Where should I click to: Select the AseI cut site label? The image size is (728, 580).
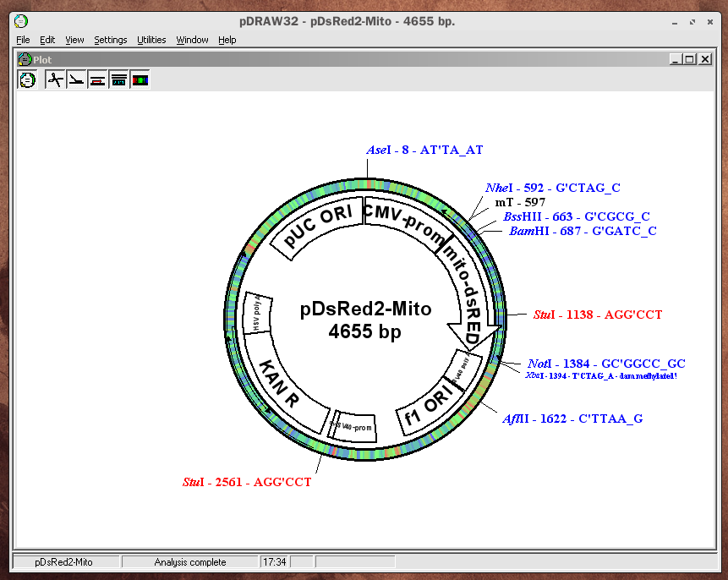coord(424,150)
